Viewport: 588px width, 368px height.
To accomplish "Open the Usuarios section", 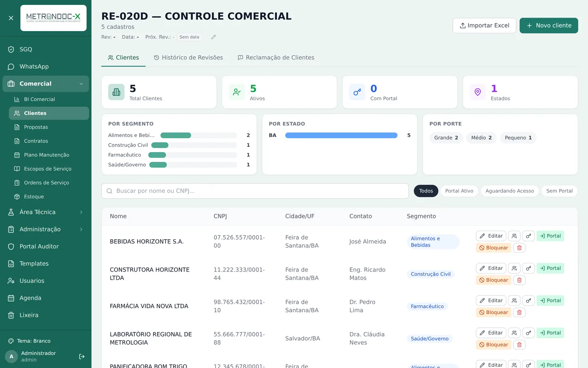I will tap(46, 281).
